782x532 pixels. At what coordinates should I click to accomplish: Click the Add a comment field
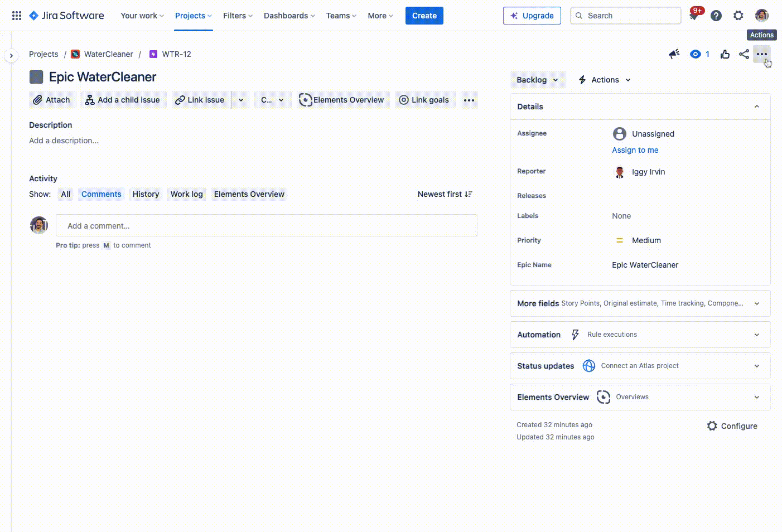(x=266, y=226)
